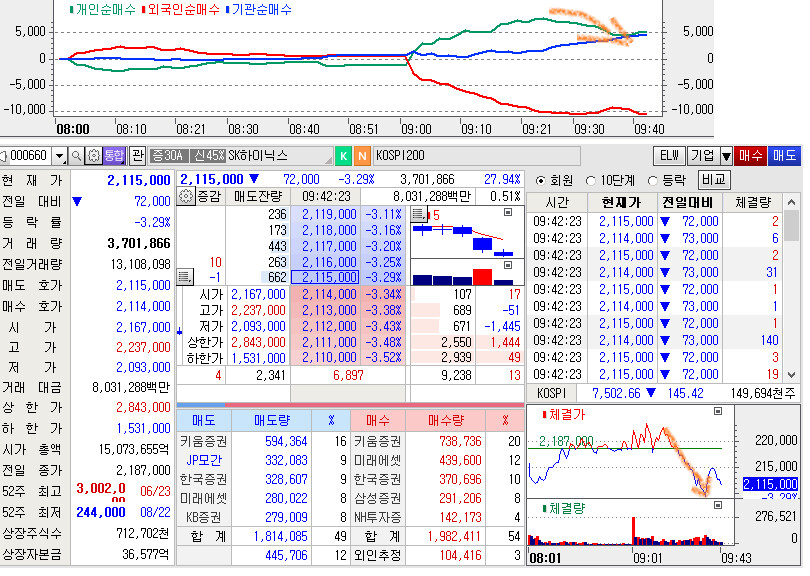This screenshot has width=810, height=576.
Task: Click square icon atop mini volume bars
Action: point(508,265)
